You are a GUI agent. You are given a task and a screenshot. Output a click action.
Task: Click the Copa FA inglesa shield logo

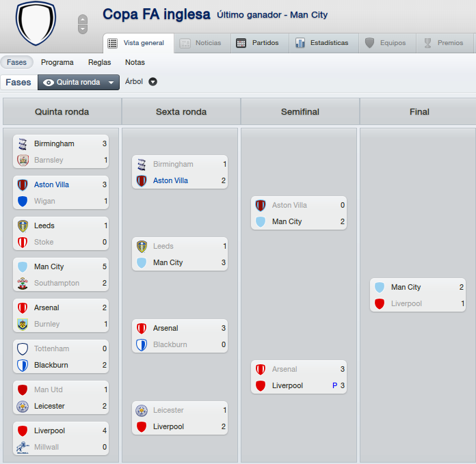[36, 23]
